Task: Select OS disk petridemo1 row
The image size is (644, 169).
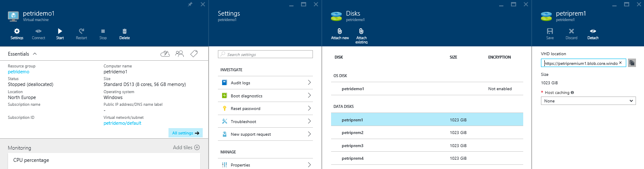Action: coord(427,89)
